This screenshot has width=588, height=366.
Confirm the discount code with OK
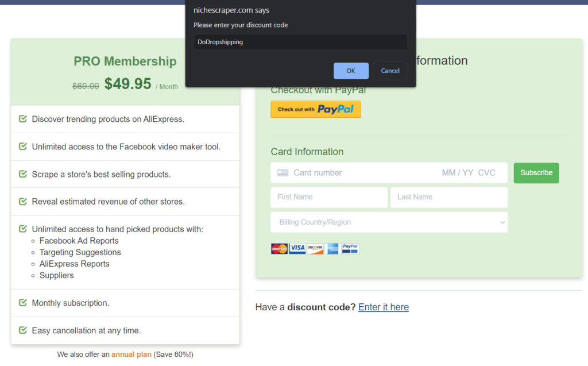pos(351,71)
